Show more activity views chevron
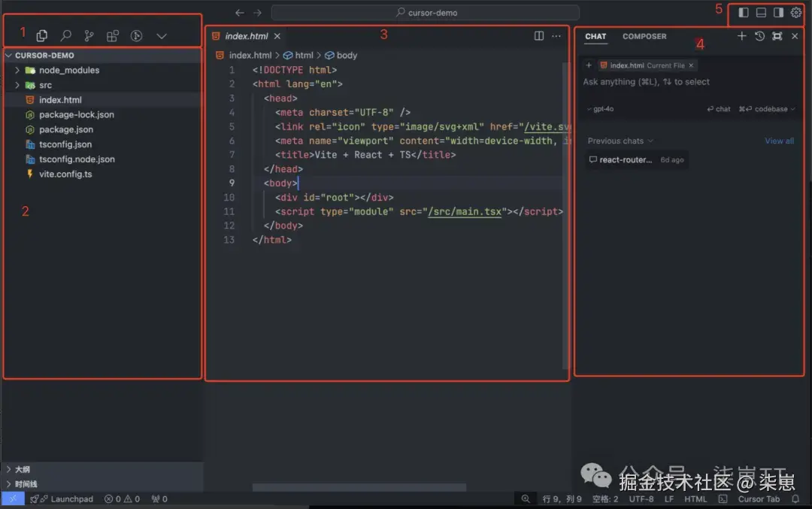 [162, 36]
